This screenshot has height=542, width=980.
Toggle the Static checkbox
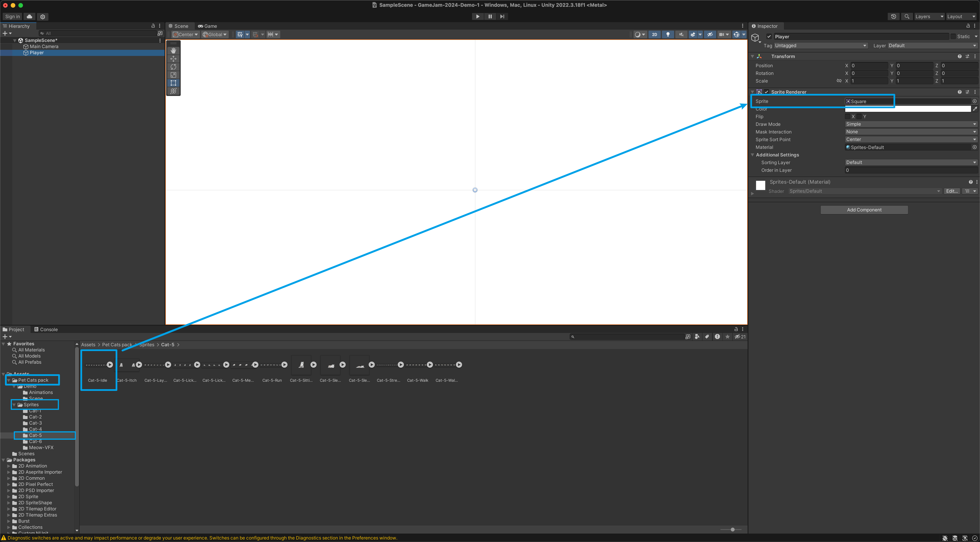pyautogui.click(x=953, y=37)
